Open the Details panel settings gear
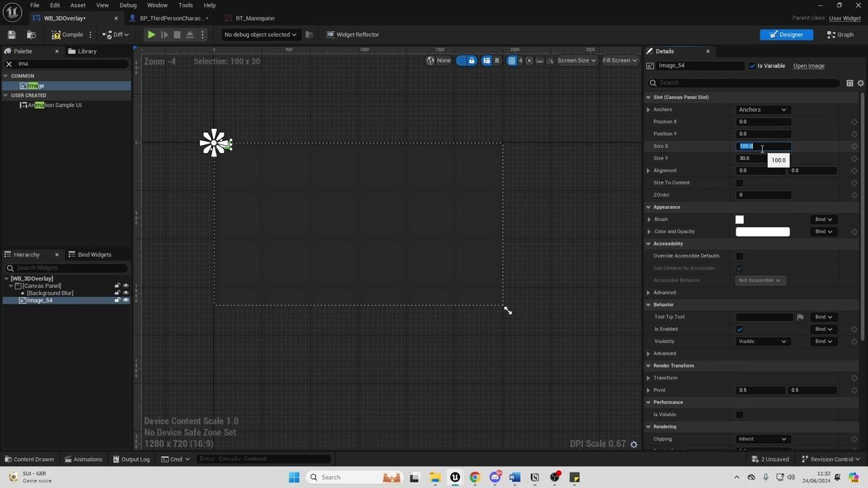868x488 pixels. 861,83
